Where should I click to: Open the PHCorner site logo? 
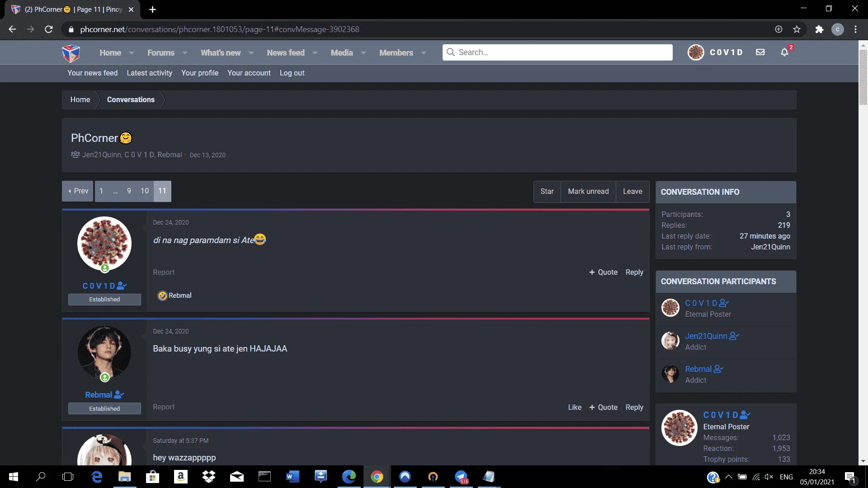coord(71,53)
